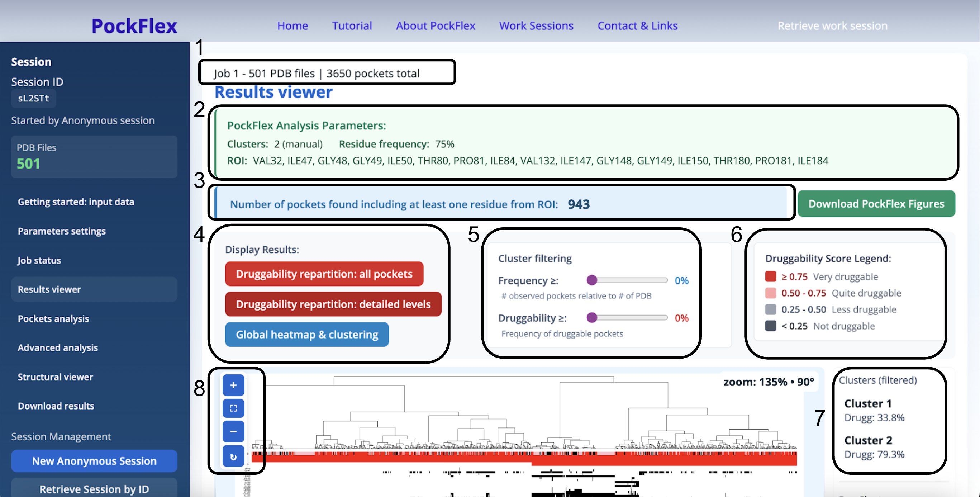Click the Frequency slider handle
Screen dimensions: 980x497
(591, 280)
